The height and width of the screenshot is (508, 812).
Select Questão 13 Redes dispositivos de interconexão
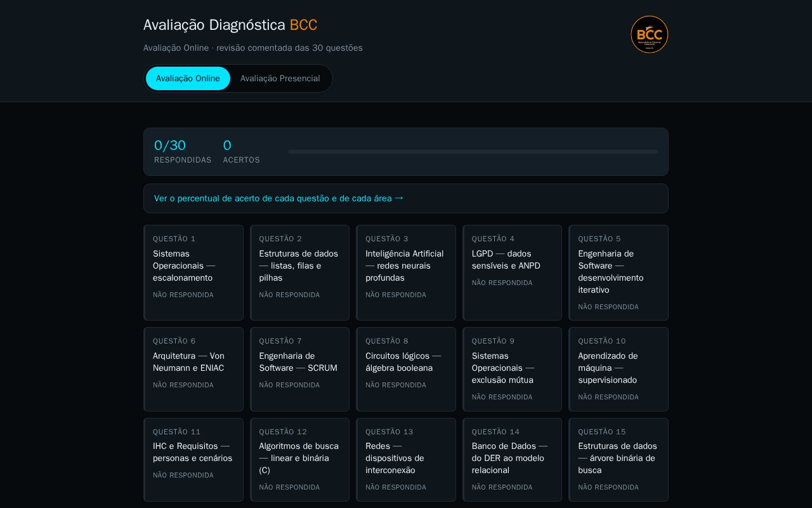pos(406,460)
